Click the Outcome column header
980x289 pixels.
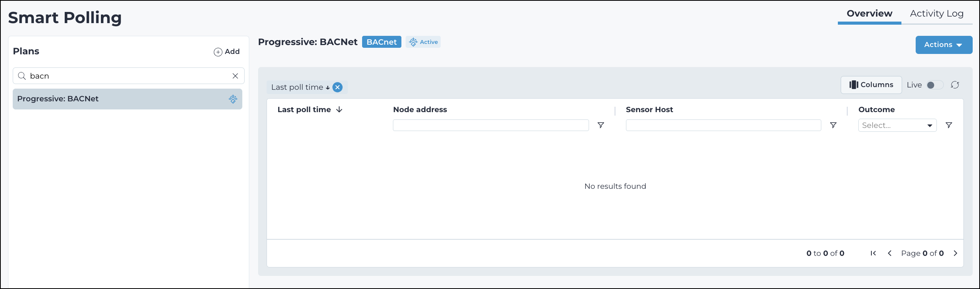[x=876, y=109]
